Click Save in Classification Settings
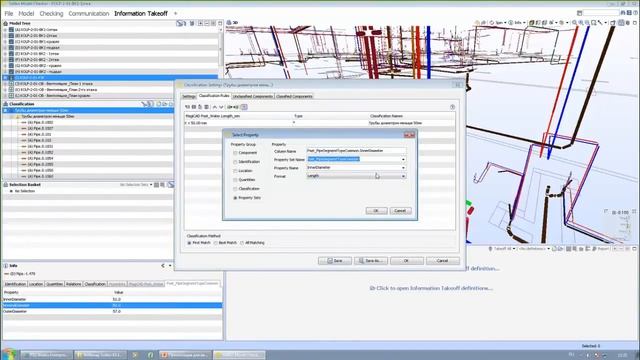Screen dimensions: 640x360 click(335, 260)
